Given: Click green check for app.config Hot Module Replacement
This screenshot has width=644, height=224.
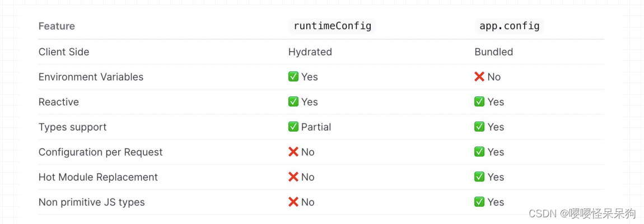Looking at the screenshot, I should click(x=479, y=177).
